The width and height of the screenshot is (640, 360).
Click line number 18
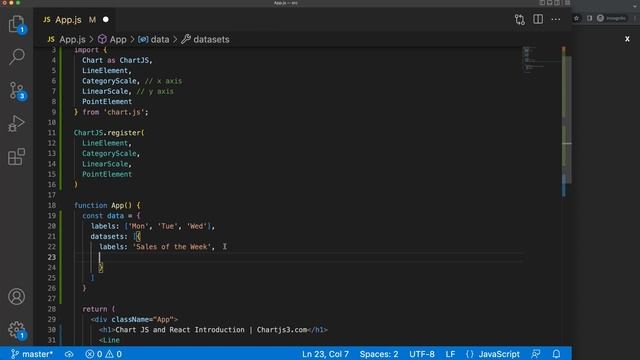click(52, 205)
